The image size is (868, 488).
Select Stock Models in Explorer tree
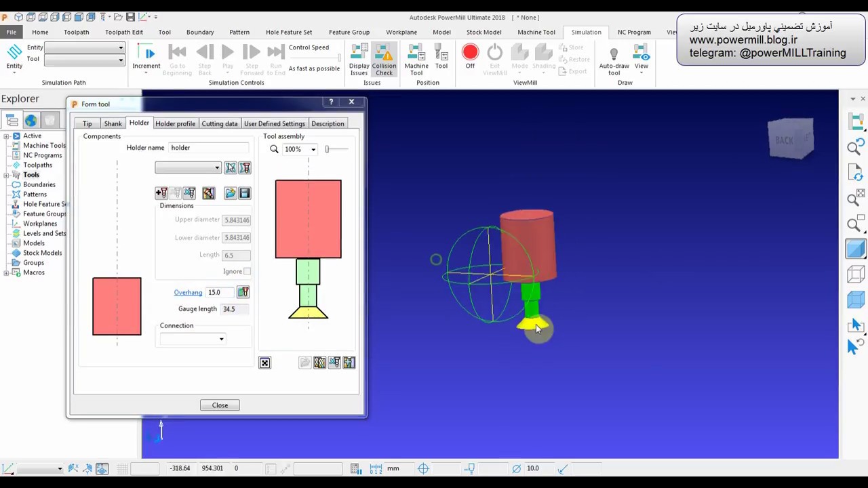click(42, 253)
